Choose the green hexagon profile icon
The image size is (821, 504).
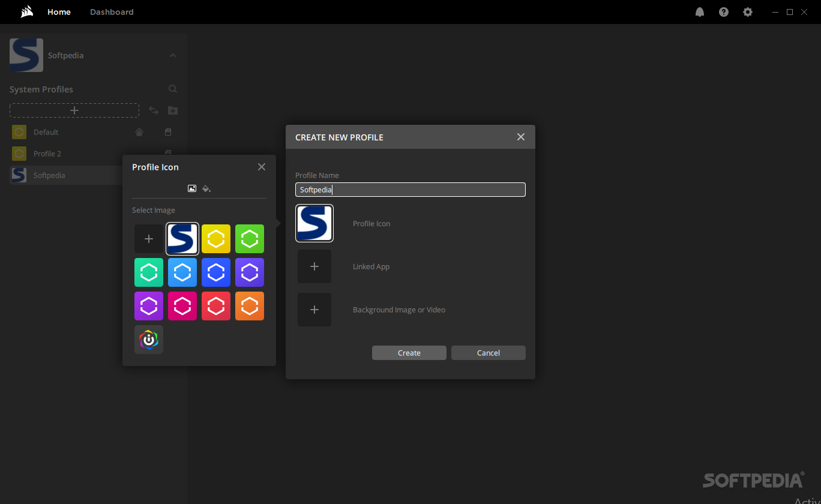coord(250,239)
